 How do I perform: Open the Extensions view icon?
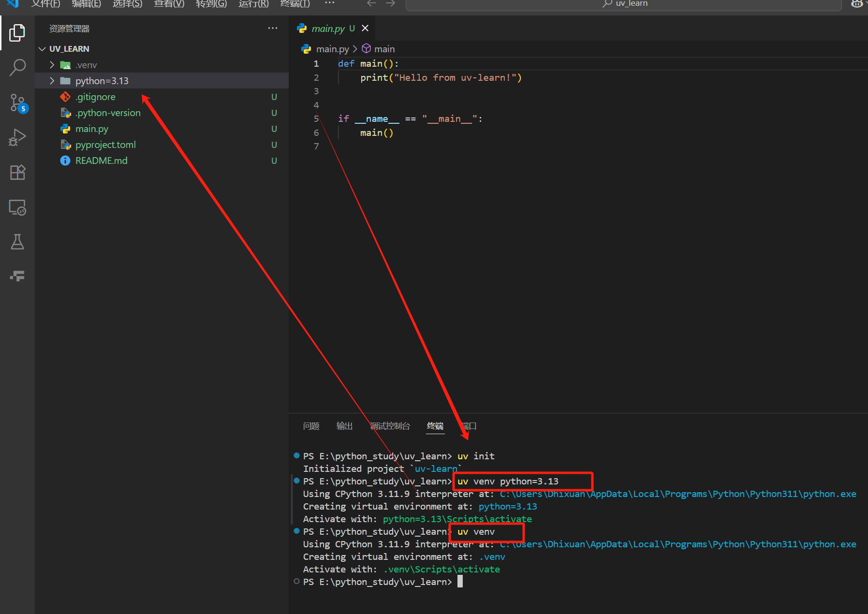pyautogui.click(x=17, y=172)
